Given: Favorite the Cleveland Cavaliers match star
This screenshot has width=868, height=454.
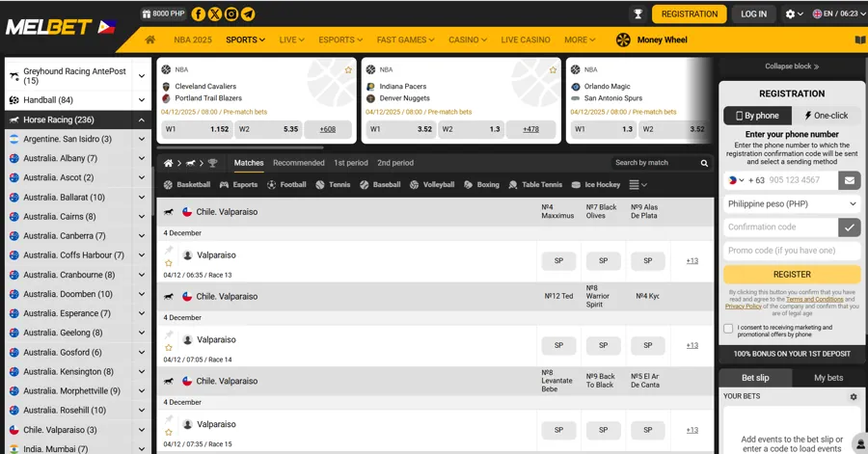Looking at the screenshot, I should [348, 70].
